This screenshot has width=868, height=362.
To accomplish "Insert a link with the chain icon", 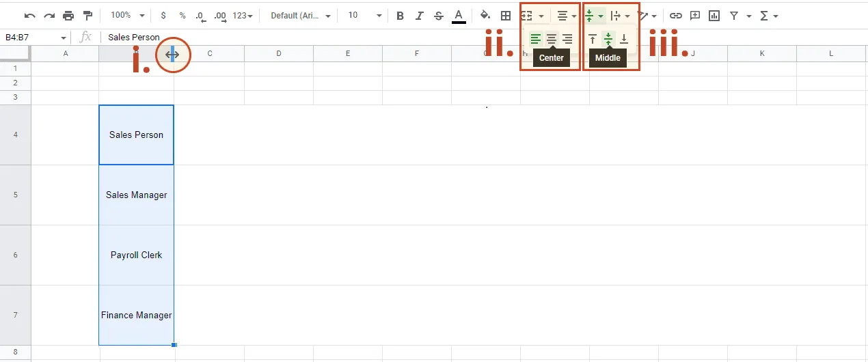I will point(675,15).
